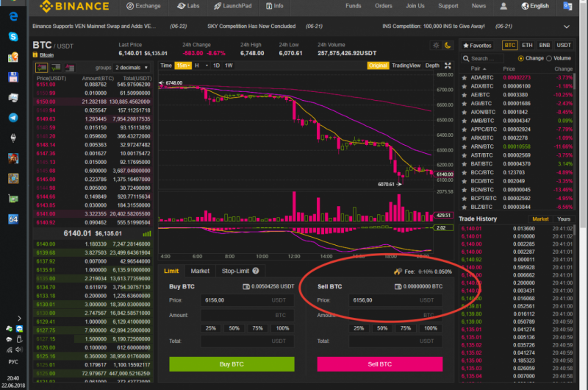Set sell amount to 100%
The image size is (588, 390).
pos(431,328)
